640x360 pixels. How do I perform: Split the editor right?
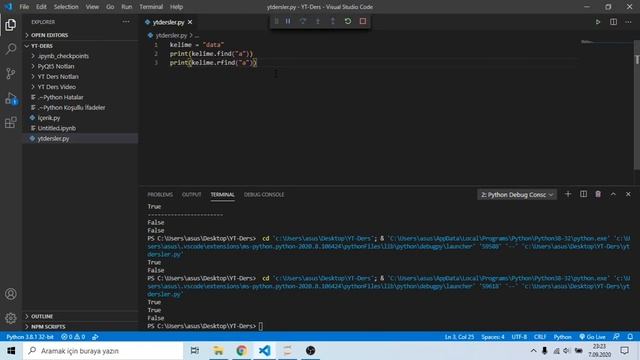(613, 22)
